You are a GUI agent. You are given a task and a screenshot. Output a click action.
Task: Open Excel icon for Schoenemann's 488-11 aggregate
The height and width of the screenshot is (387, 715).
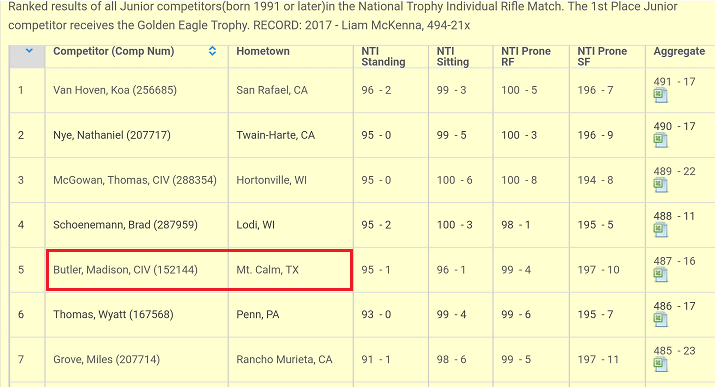click(660, 230)
